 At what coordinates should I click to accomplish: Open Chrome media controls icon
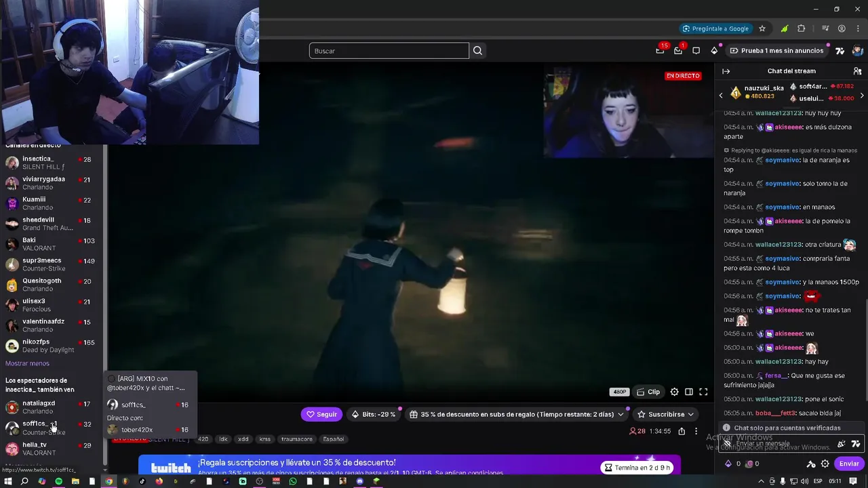click(825, 28)
